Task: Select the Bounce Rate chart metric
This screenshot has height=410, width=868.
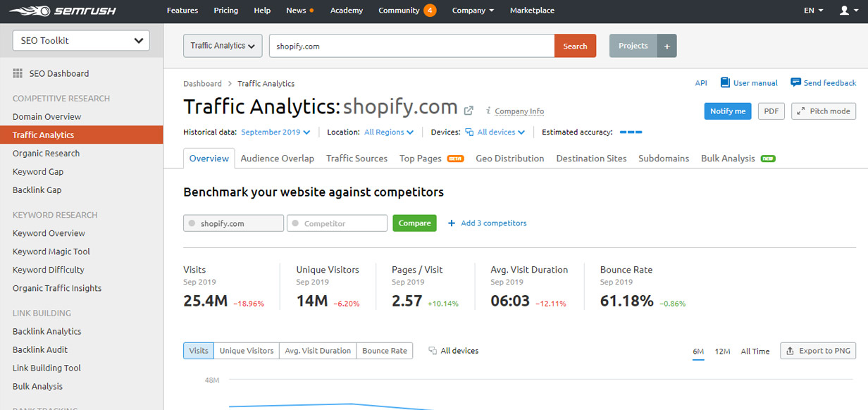Action: (x=385, y=351)
